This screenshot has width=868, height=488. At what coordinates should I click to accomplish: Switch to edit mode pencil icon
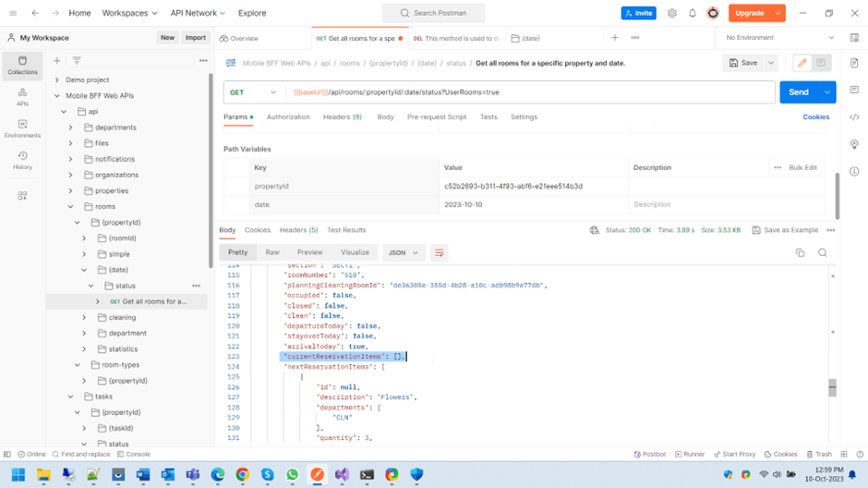tap(802, 63)
